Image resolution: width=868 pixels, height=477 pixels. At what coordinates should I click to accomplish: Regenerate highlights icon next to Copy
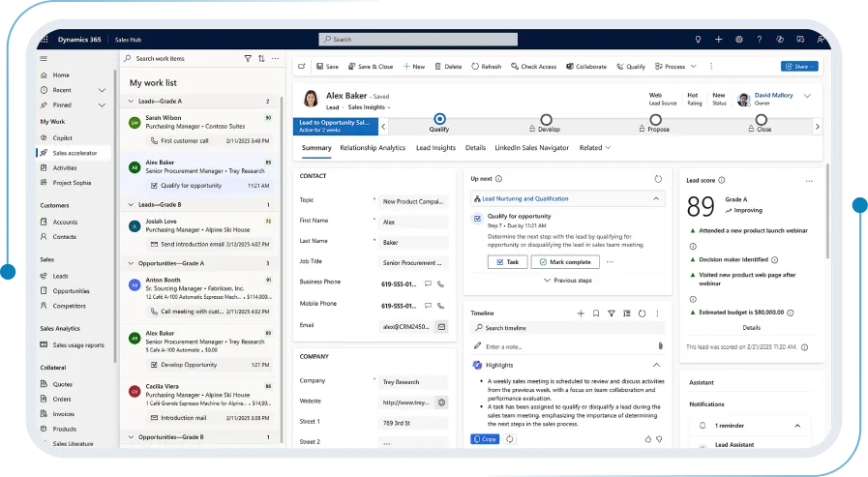(x=510, y=439)
